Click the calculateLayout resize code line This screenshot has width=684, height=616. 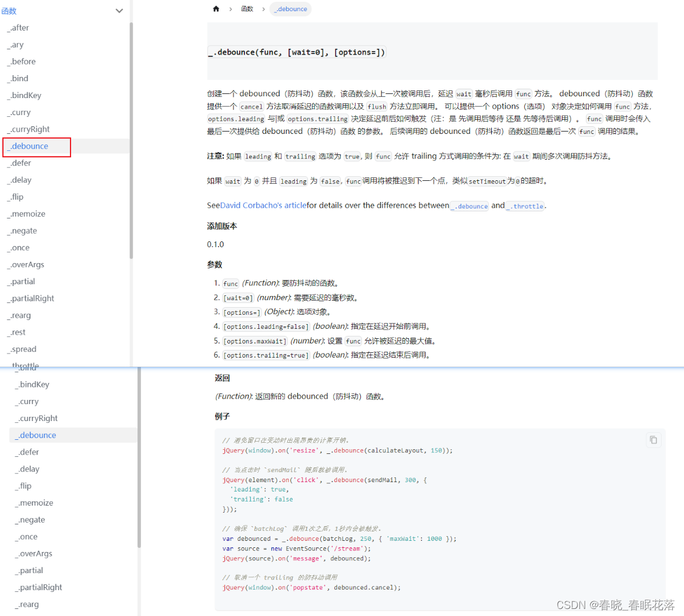[x=338, y=450]
